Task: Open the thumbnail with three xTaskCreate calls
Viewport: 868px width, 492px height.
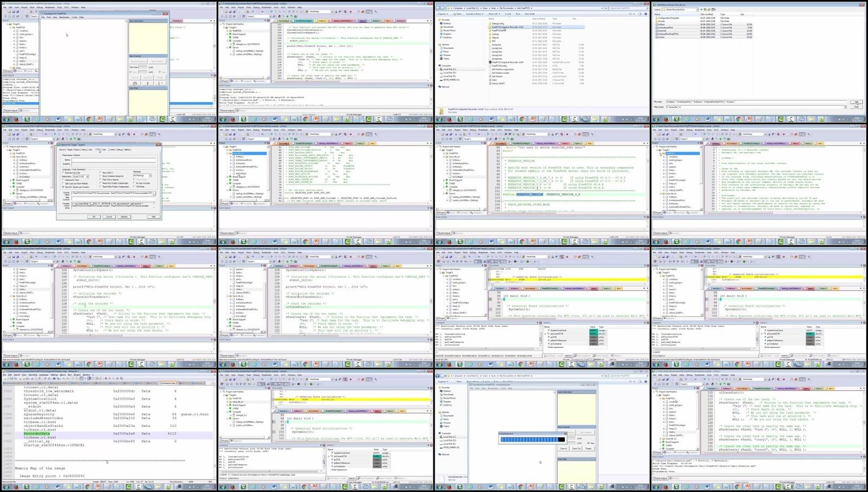Action: [759, 430]
